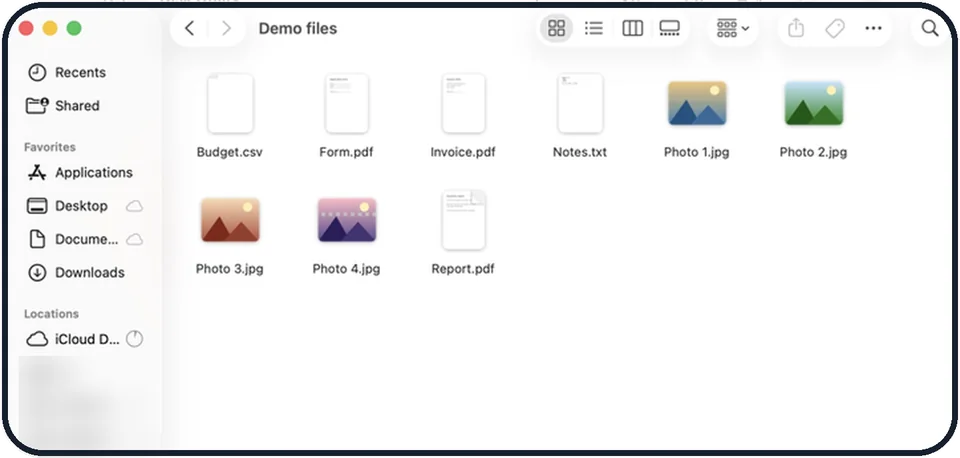Open Documents in the sidebar
This screenshot has height=458, width=960.
pos(84,239)
